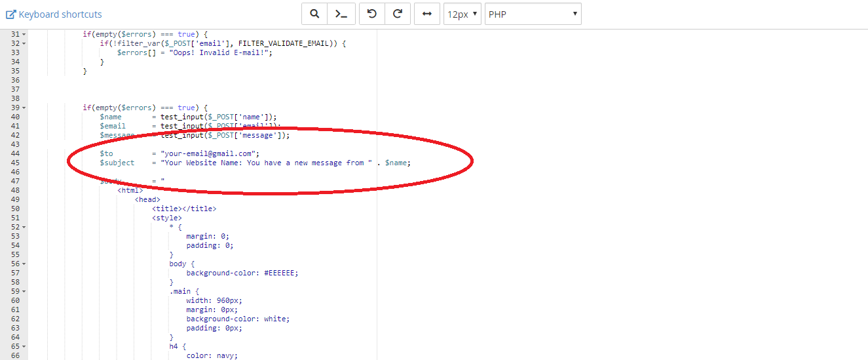This screenshot has width=868, height=360.
Task: Click the search magnifier toolbar button
Action: tap(315, 14)
